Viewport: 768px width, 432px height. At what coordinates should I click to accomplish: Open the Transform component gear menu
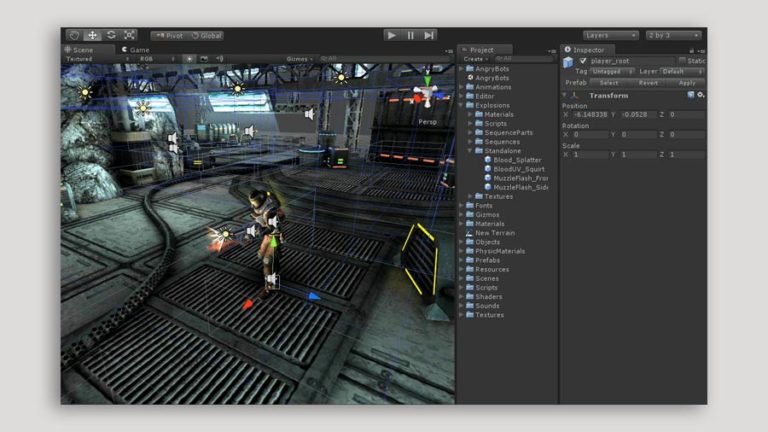tap(701, 95)
